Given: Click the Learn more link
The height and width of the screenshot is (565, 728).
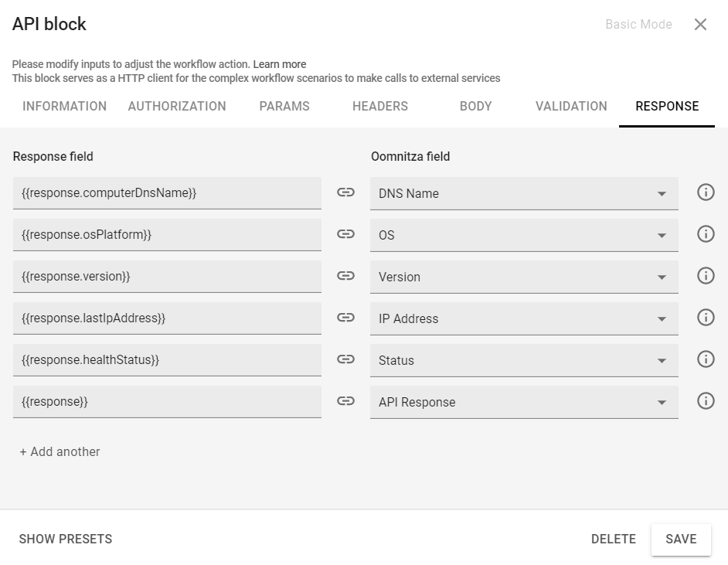Looking at the screenshot, I should pos(279,64).
